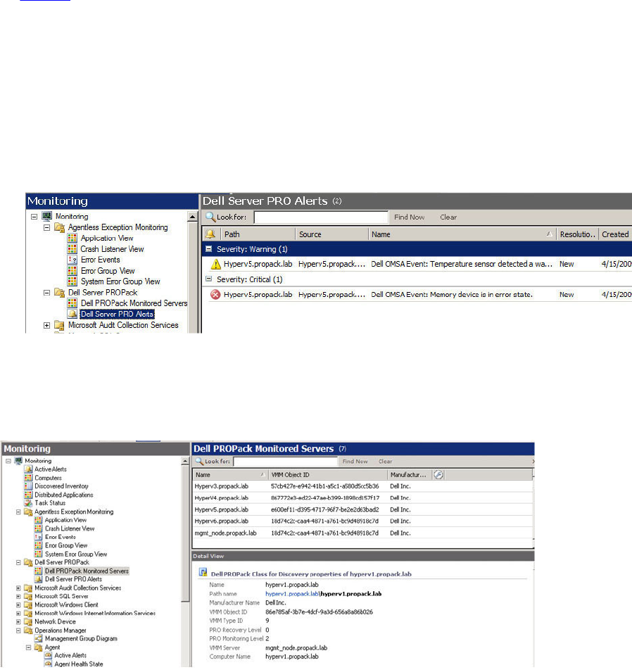Expand the Microsoft Windows Client tree node
The height and width of the screenshot is (672, 632).
(18, 604)
